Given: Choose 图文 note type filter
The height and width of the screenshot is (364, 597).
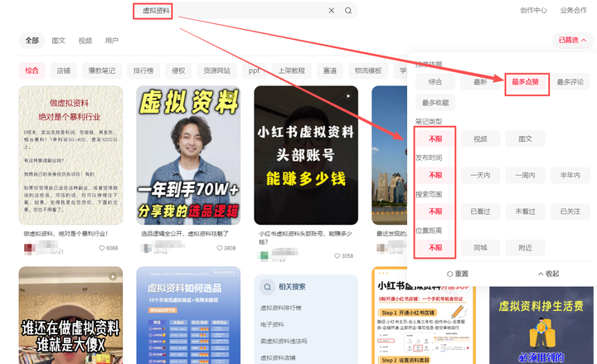Looking at the screenshot, I should pyautogui.click(x=525, y=139).
